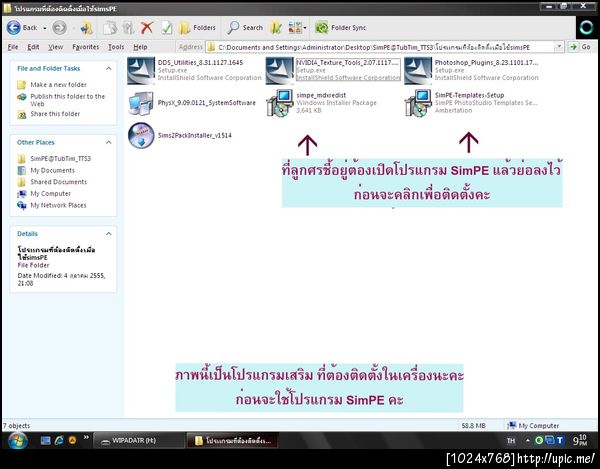Click the Forward navigation arrow
600x469 pixels.
(x=59, y=28)
